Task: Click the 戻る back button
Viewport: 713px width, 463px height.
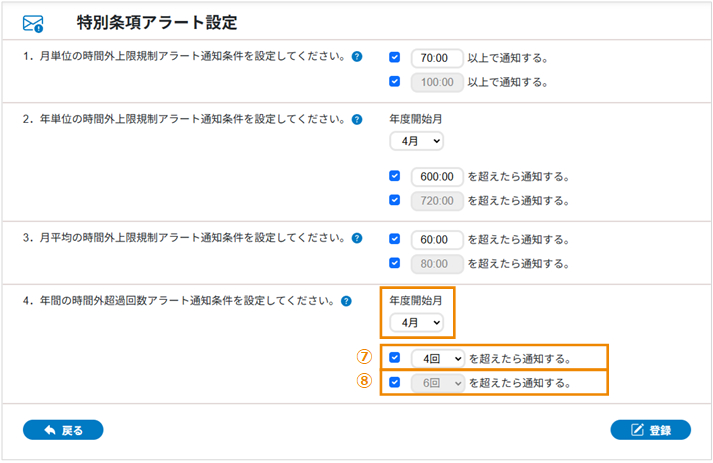Action: (x=63, y=431)
